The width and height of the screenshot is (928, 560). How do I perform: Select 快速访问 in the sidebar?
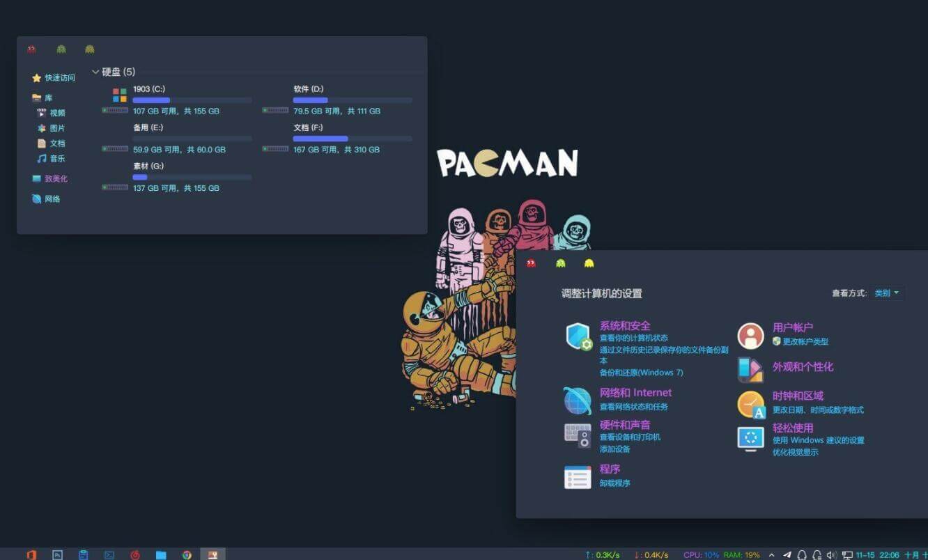(x=59, y=78)
